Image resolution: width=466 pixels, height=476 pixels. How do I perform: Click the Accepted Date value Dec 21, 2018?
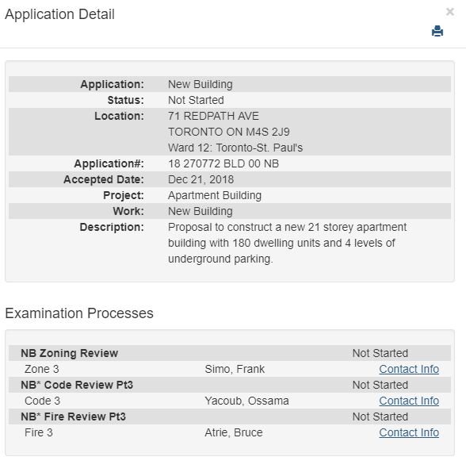[201, 179]
